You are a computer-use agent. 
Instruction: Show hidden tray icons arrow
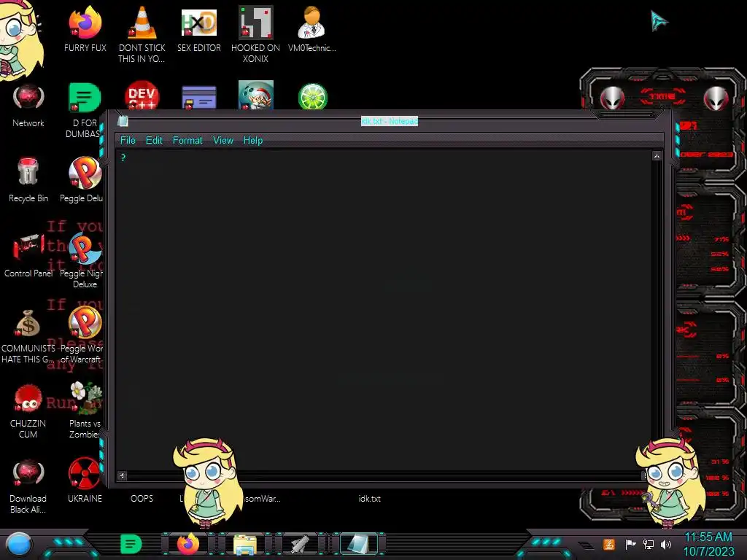[x=586, y=545]
